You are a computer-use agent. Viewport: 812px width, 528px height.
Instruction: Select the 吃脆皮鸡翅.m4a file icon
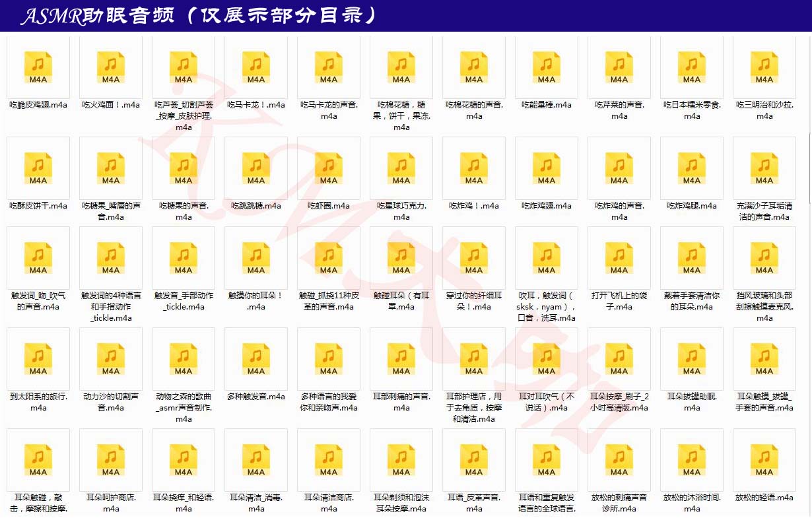point(38,68)
